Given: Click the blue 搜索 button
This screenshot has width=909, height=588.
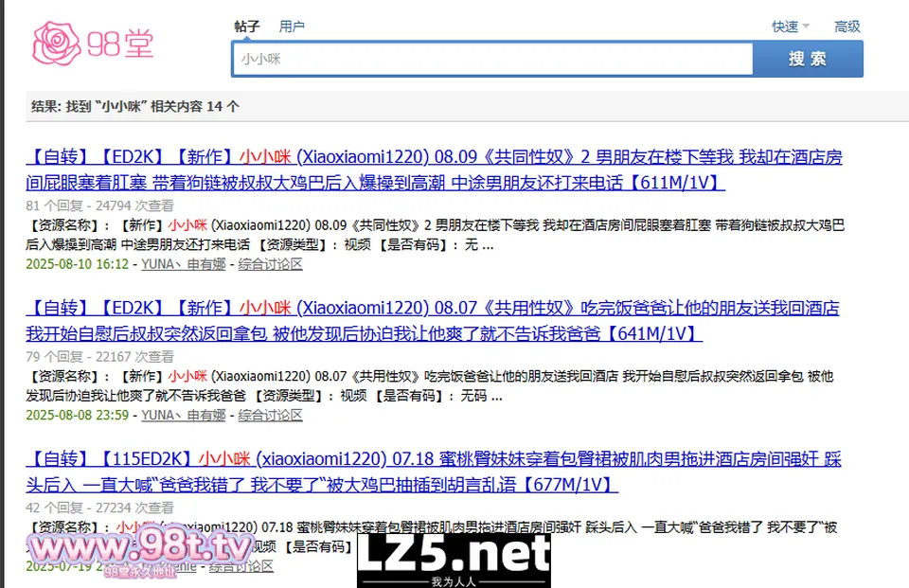Looking at the screenshot, I should tap(808, 59).
